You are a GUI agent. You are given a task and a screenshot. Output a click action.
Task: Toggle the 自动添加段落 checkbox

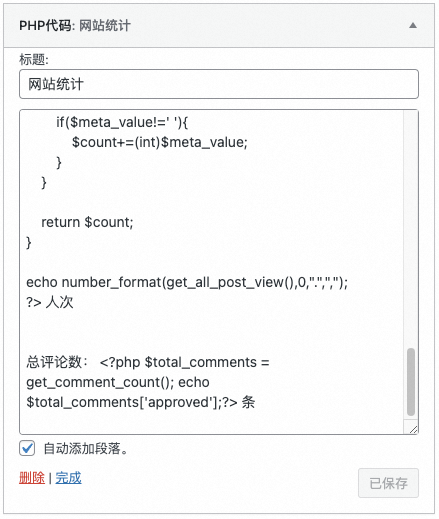(27, 448)
